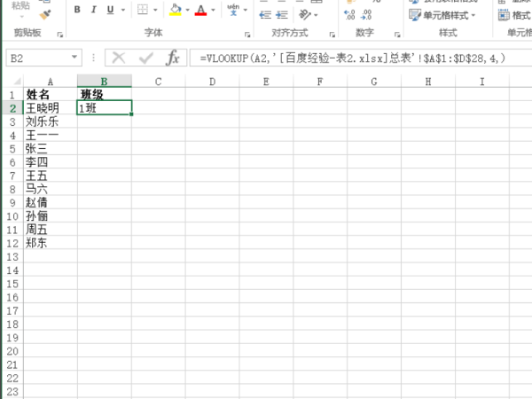Expand text orientation dropdown arrow
The image size is (532, 399).
click(316, 15)
